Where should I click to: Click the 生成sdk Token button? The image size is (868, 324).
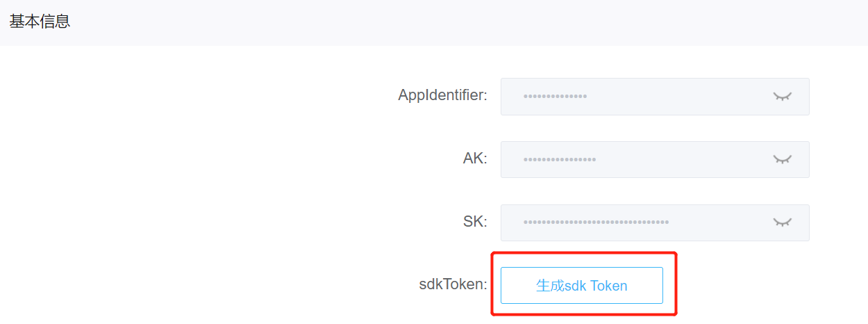click(x=582, y=285)
